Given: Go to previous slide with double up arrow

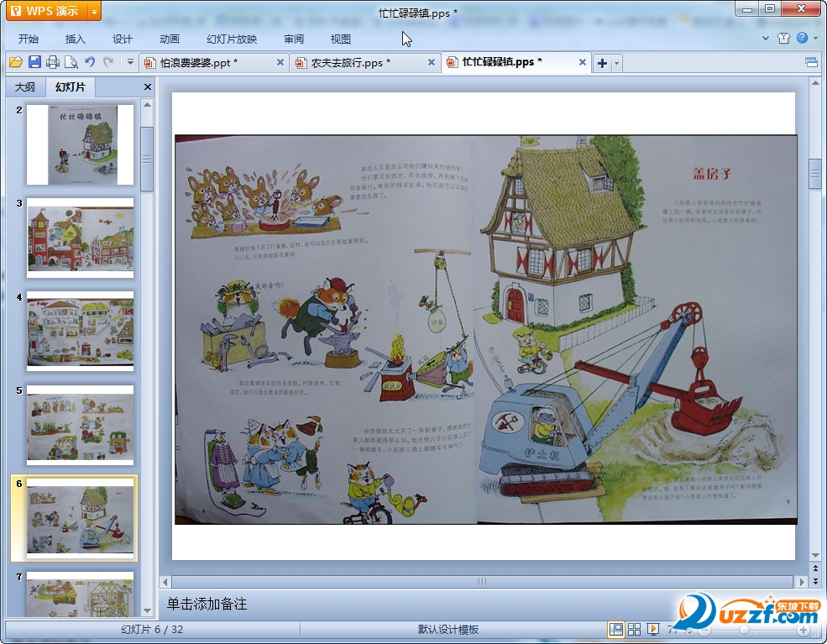Looking at the screenshot, I should (x=815, y=568).
